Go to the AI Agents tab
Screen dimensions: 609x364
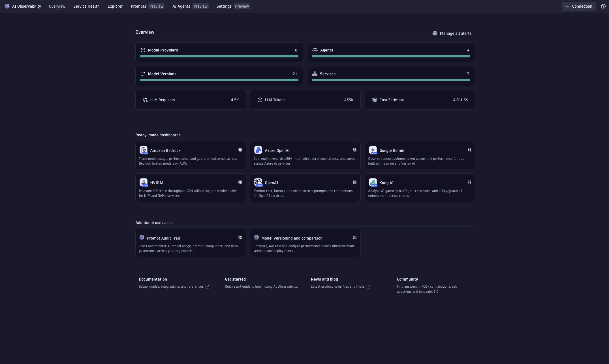(x=191, y=6)
